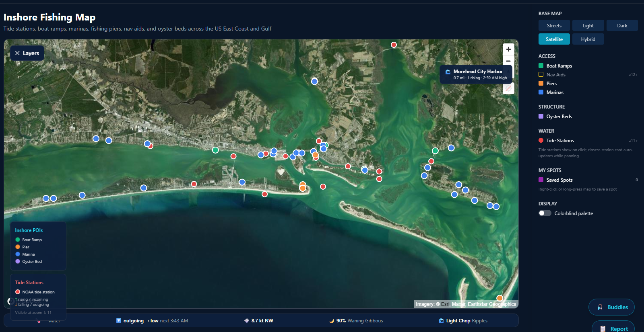The image size is (644, 332).
Task: Zoom in with the plus map control
Action: tap(508, 49)
